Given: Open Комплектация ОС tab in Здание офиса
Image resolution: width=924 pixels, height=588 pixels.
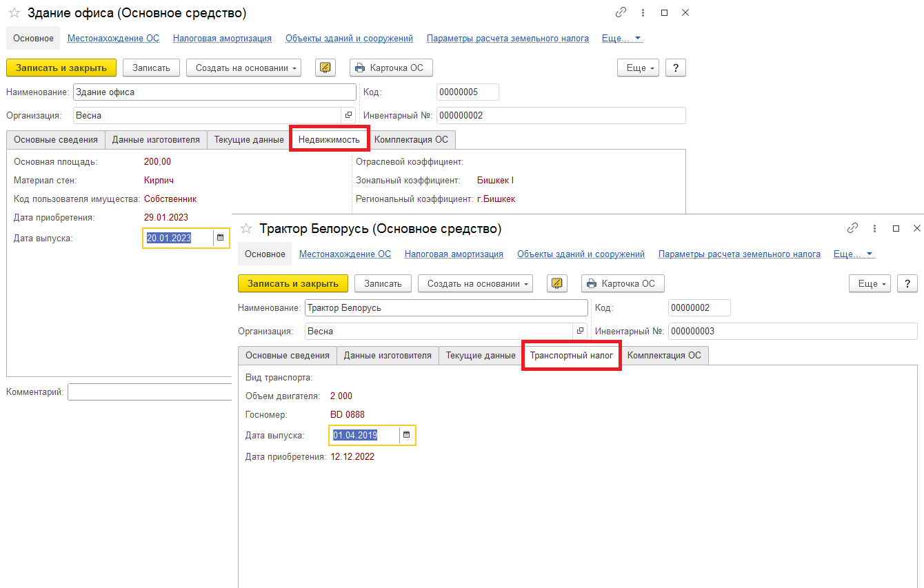Looking at the screenshot, I should [411, 139].
